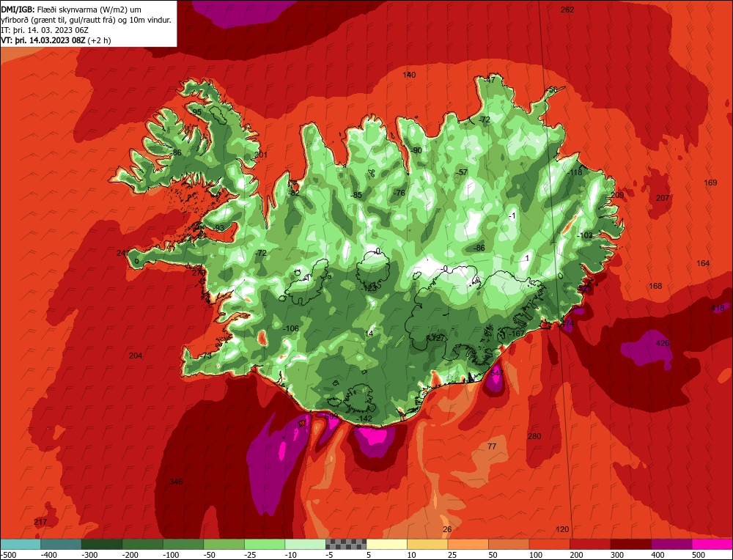Select the -57 value in north Iceland

[x=461, y=172]
